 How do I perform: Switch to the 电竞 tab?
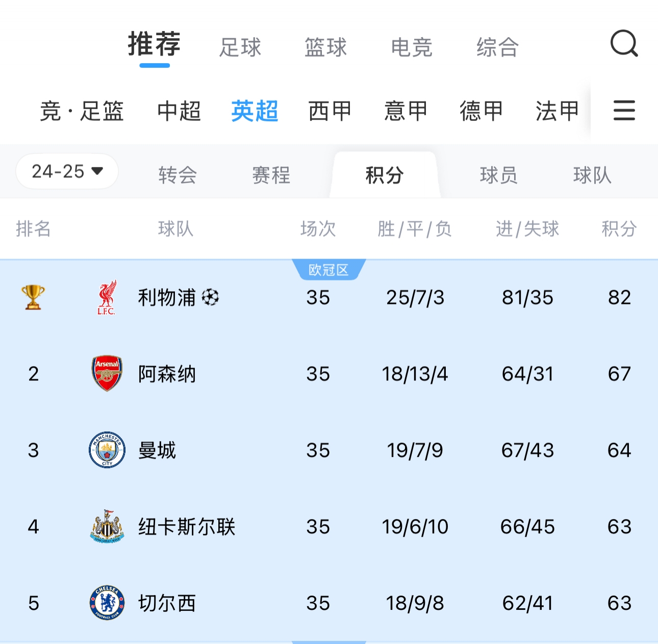(x=411, y=47)
